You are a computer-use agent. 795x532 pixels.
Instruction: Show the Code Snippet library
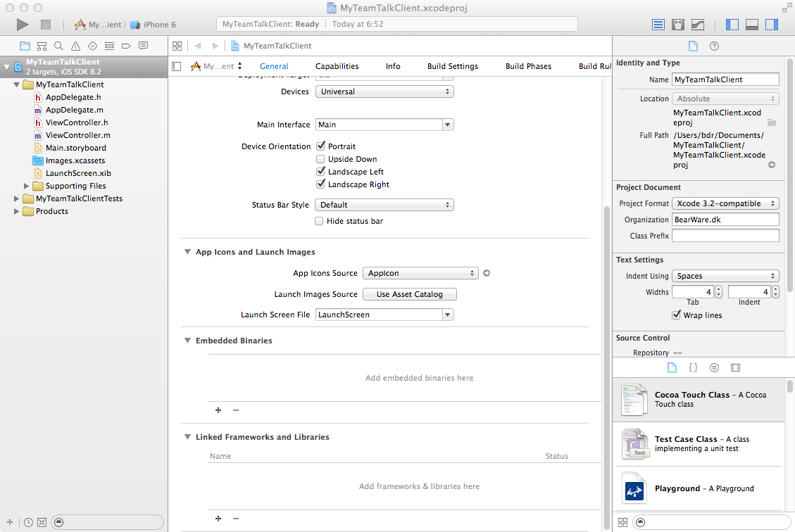(693, 367)
